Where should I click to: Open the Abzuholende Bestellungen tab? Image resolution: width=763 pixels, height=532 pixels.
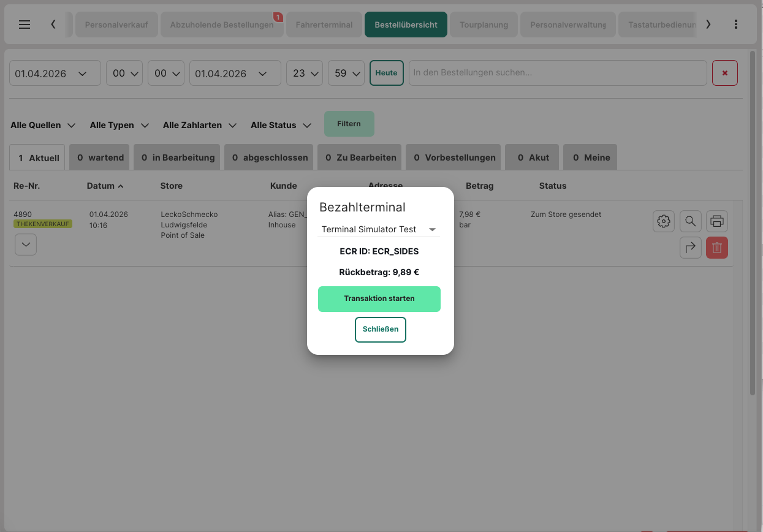click(221, 25)
